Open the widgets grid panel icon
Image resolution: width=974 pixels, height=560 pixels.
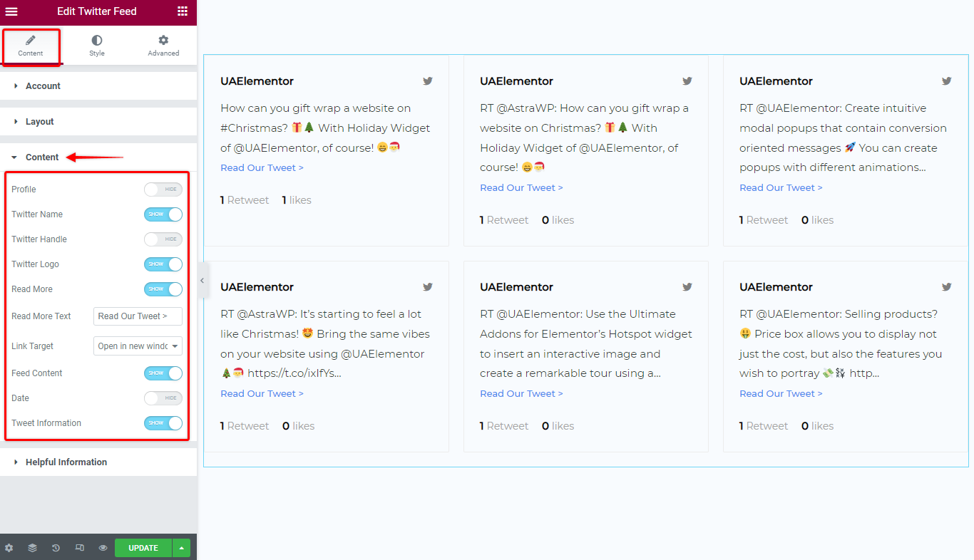183,11
